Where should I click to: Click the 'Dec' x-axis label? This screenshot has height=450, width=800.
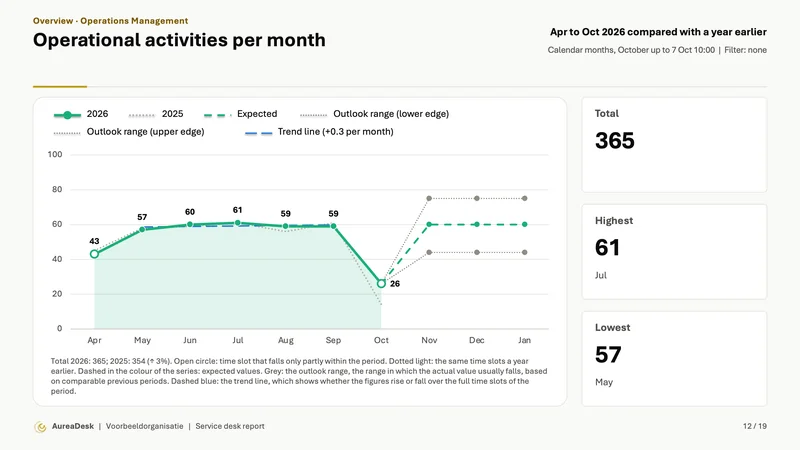(477, 340)
